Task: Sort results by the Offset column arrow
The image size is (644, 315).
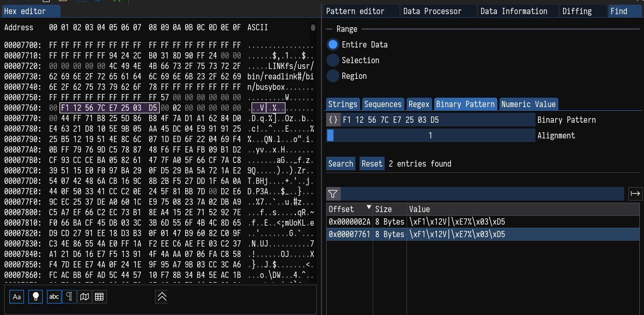Action: (369, 208)
